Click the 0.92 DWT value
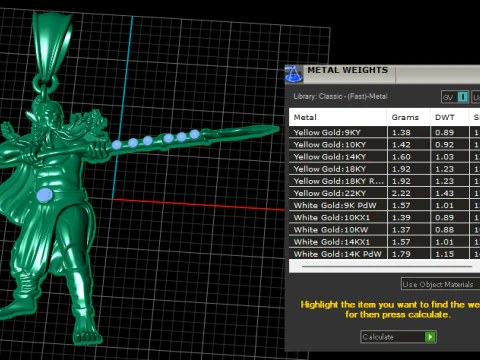 click(x=444, y=145)
